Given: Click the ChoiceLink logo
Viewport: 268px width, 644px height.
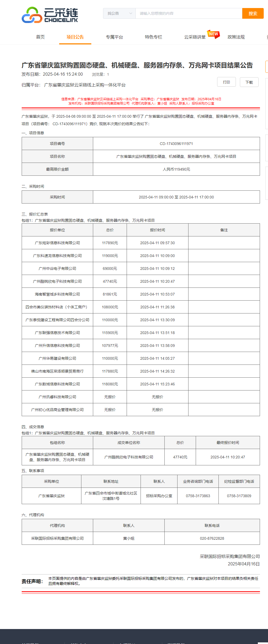Looking at the screenshot, I should pyautogui.click(x=50, y=15).
